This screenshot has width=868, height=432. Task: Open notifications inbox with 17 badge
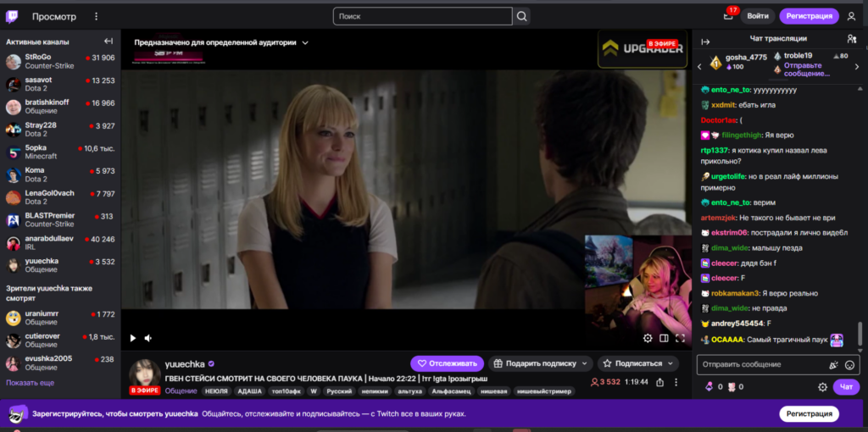728,15
